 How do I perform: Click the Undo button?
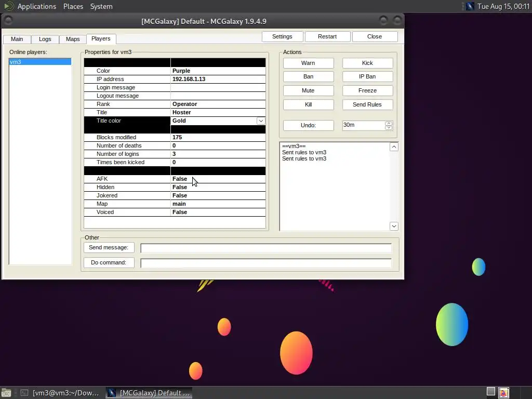pos(308,126)
